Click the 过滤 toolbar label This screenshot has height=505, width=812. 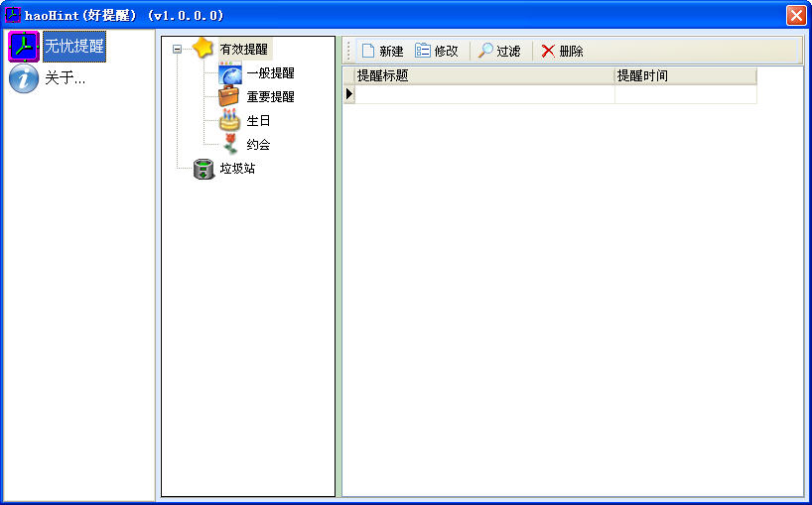coord(508,52)
